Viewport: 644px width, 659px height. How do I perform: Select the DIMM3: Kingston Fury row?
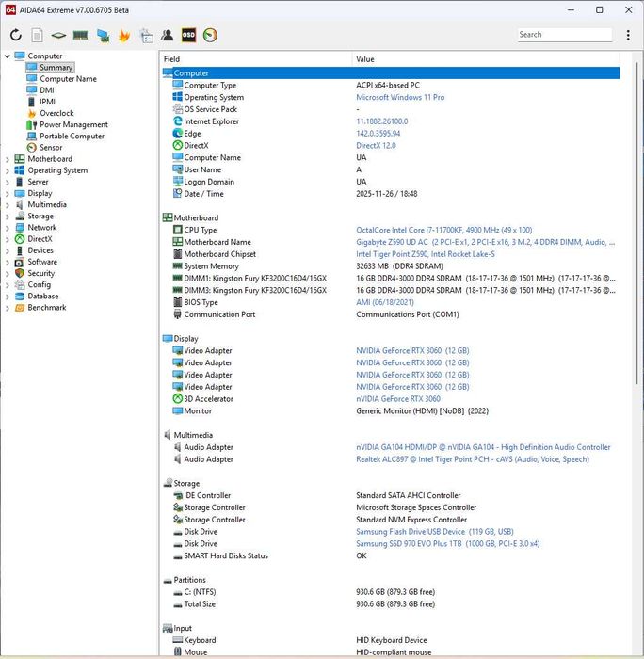[x=391, y=290]
